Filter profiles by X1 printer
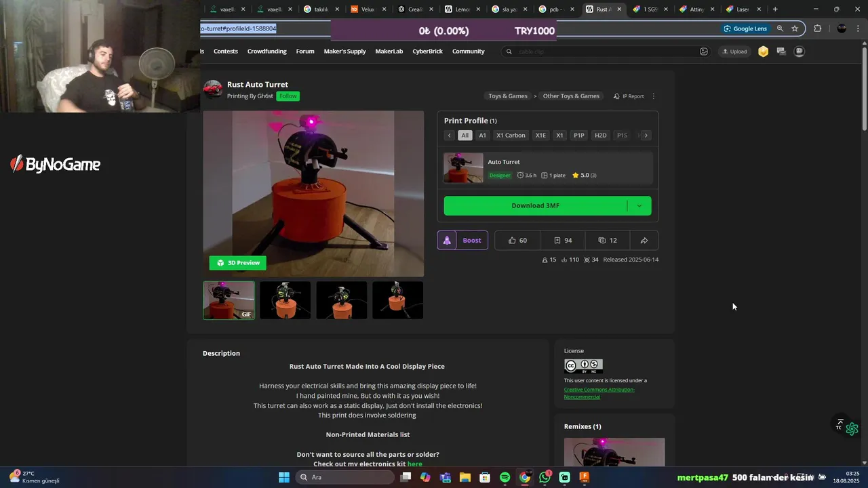This screenshot has width=868, height=488. [x=559, y=136]
